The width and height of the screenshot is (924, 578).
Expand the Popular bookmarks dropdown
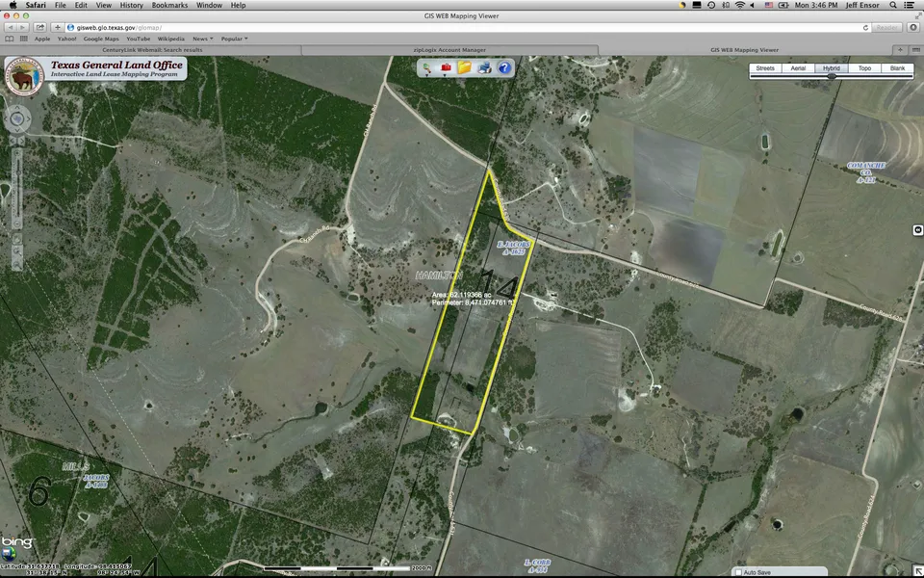(234, 39)
